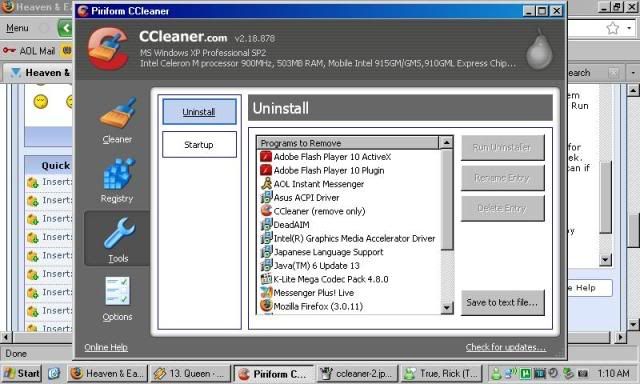Click the Japanese Language Support icon
The height and width of the screenshot is (384, 640).
coord(266,252)
